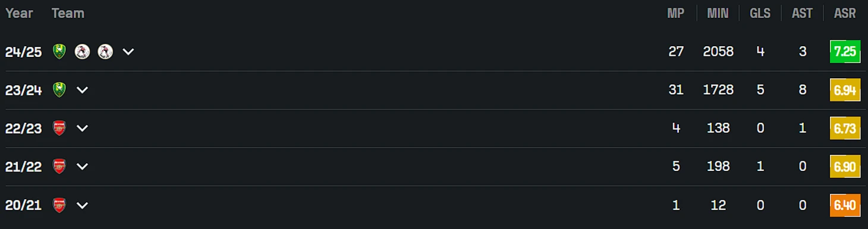Click the Arsenal crest in 21/22 row

pos(59,167)
